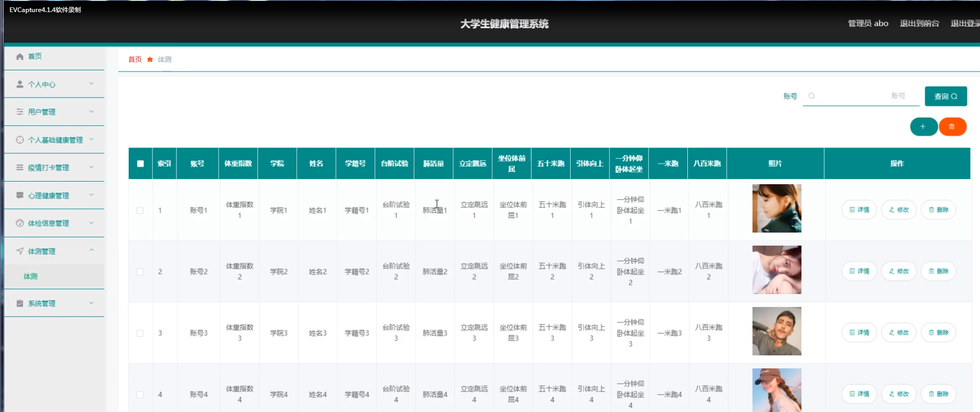Expand the 疫情打卡管理 chevron
980x412 pixels.
click(x=91, y=167)
